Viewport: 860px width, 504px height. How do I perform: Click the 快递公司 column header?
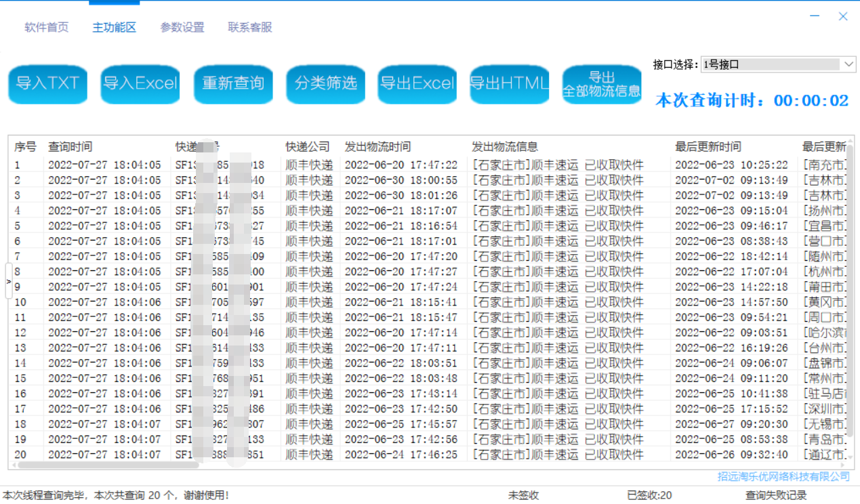coord(307,146)
